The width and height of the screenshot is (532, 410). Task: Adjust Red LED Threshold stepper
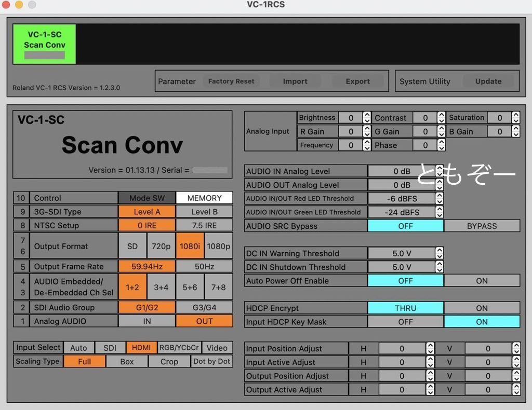440,199
